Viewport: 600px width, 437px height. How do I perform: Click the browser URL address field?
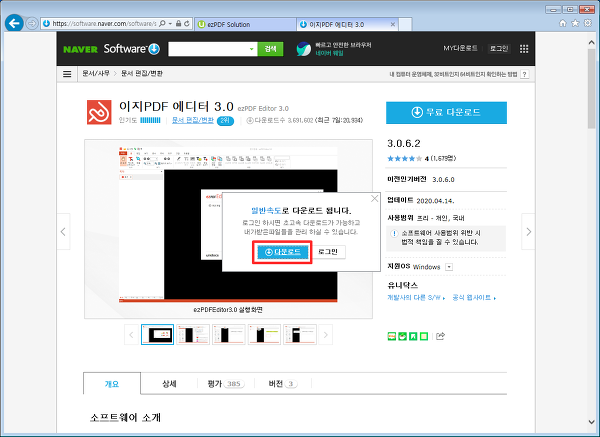104,24
